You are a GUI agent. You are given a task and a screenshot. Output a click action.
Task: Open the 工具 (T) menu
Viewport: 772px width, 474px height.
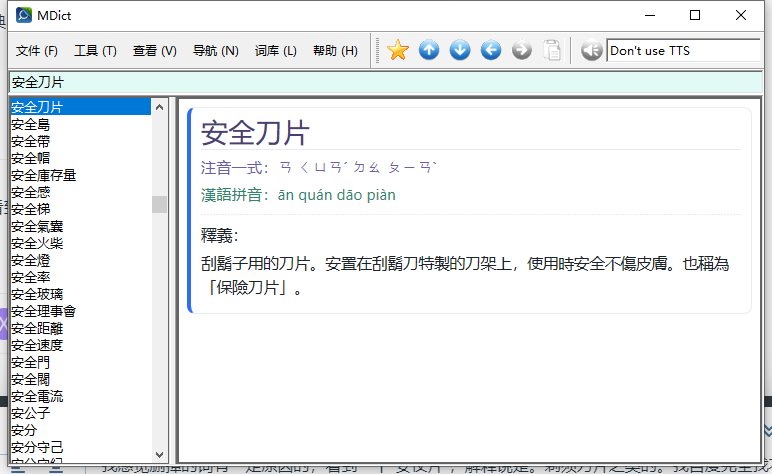point(95,51)
